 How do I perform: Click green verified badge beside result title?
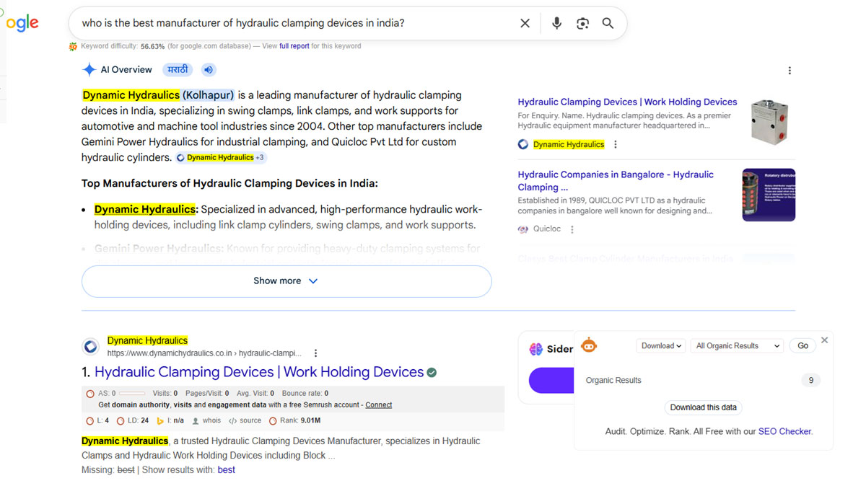[x=432, y=373]
